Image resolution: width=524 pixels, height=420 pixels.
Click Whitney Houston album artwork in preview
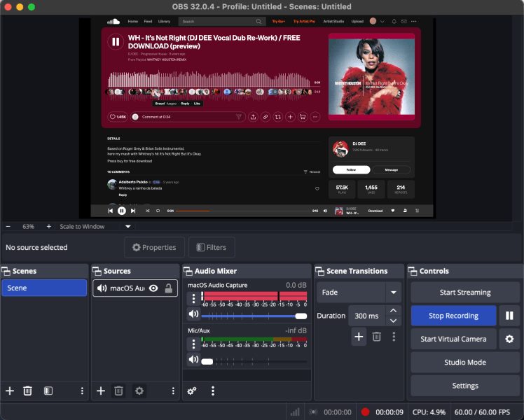[x=371, y=76]
